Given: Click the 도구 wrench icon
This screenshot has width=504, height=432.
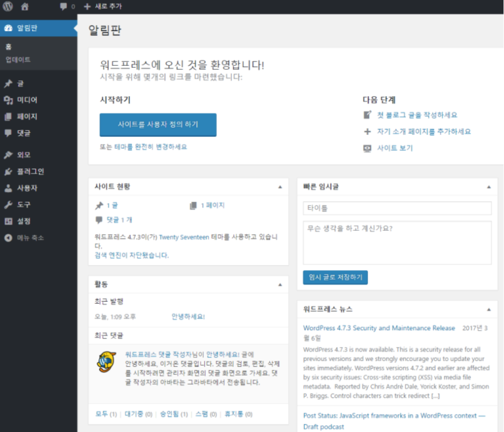Looking at the screenshot, I should click(x=8, y=205).
